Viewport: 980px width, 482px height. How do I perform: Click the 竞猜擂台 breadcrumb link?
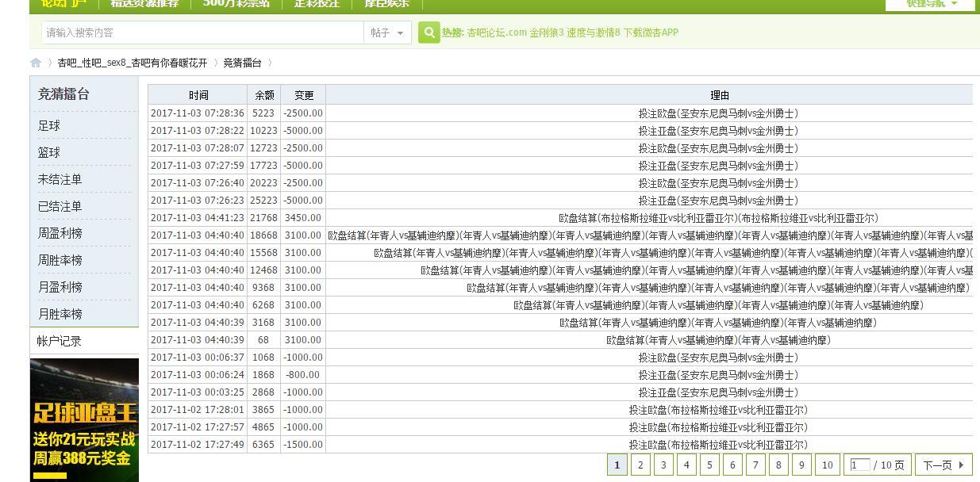242,63
